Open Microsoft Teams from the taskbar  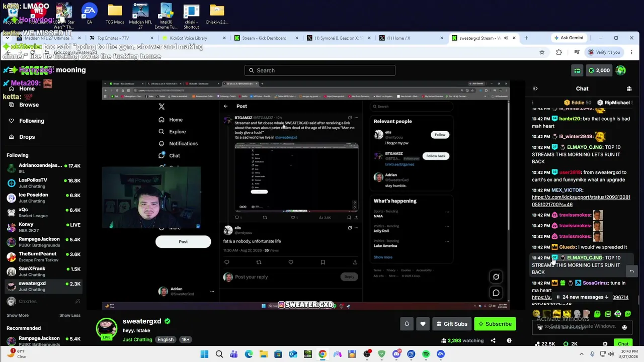point(234,354)
